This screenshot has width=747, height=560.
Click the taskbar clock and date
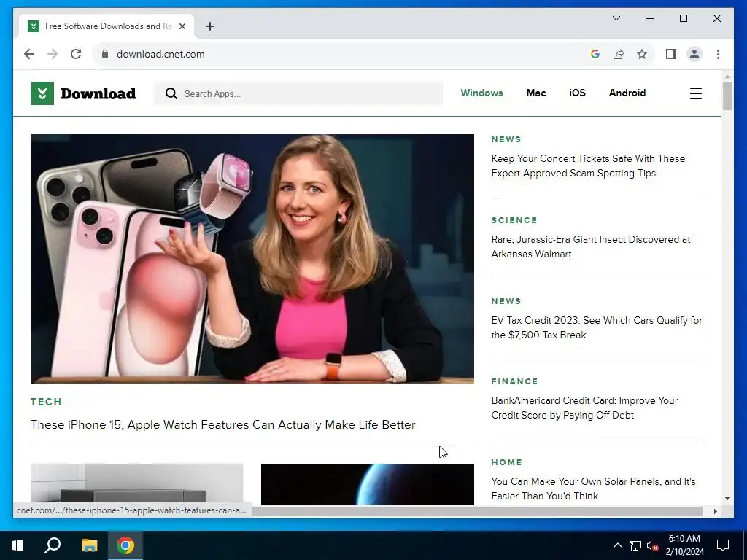click(684, 545)
